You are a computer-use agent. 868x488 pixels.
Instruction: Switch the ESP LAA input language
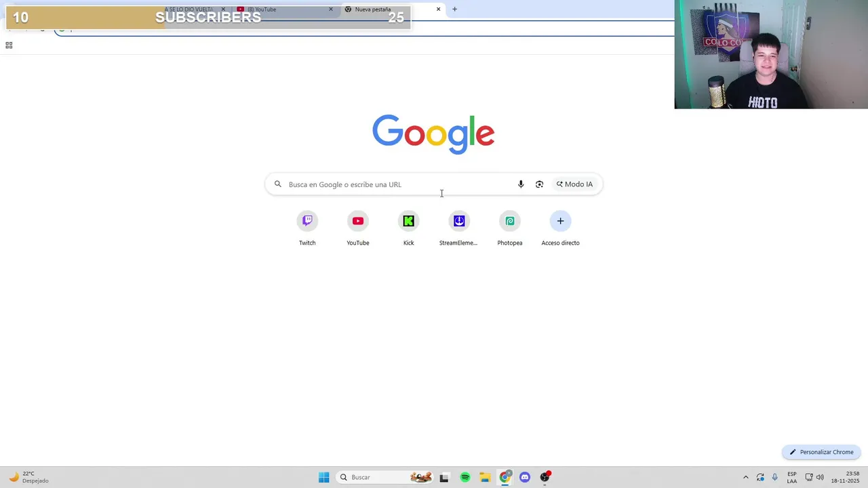(x=792, y=477)
